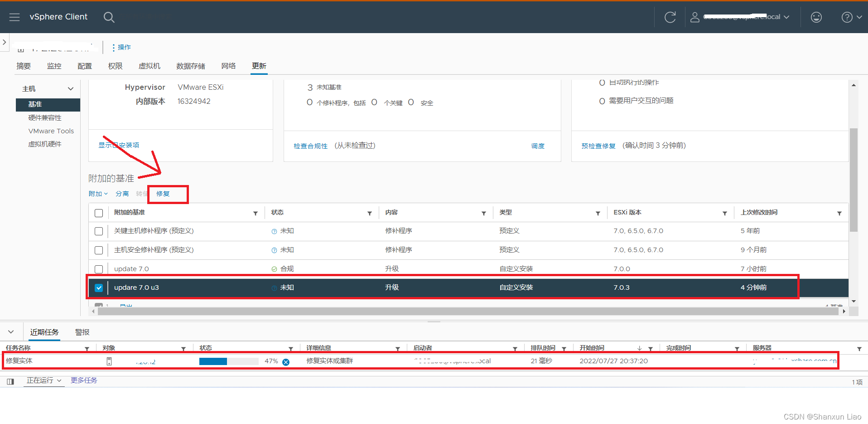Filter the 上次修改时间 column
Screen dimensions: 868x424
pyautogui.click(x=839, y=213)
